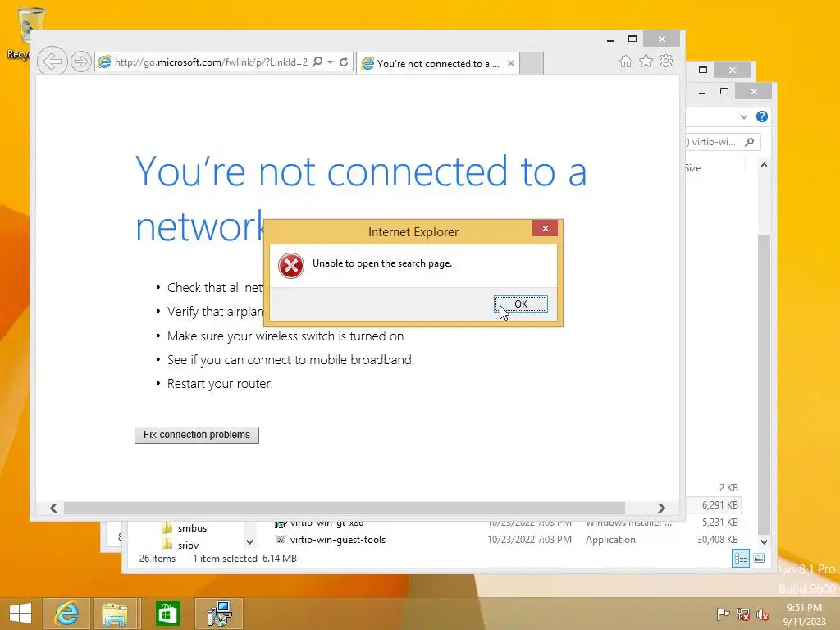Refresh the page with the reload icon

(x=344, y=62)
